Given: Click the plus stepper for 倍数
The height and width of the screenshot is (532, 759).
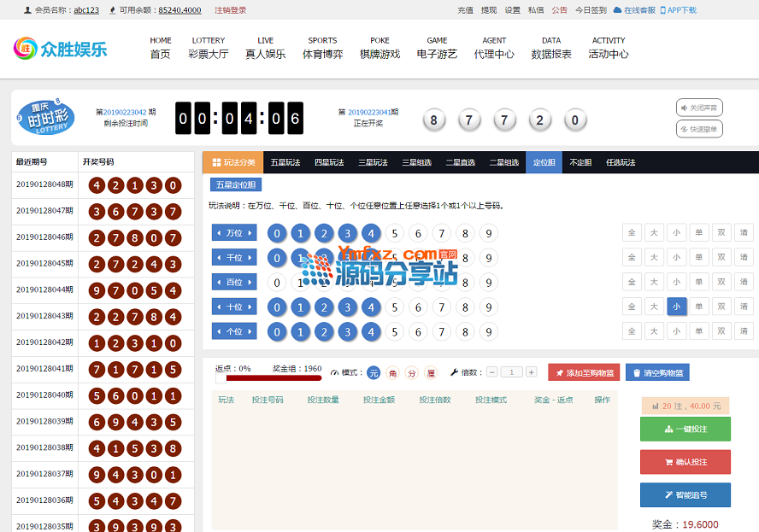Looking at the screenshot, I should pos(531,372).
